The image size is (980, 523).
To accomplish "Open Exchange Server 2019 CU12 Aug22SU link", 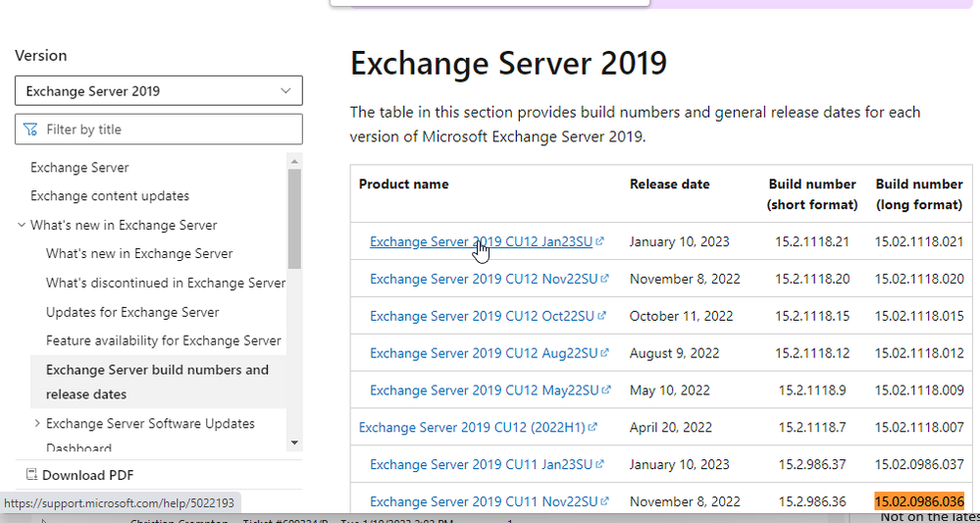I will [x=484, y=353].
